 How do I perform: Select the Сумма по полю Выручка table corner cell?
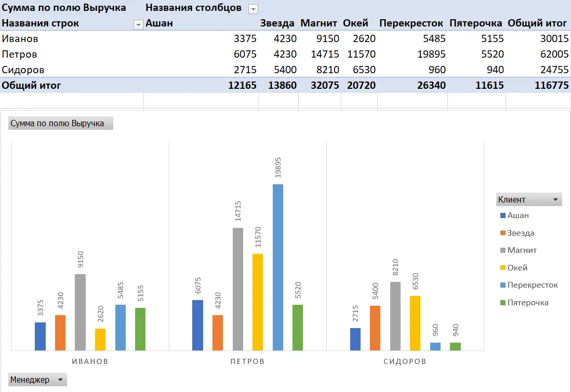point(64,8)
